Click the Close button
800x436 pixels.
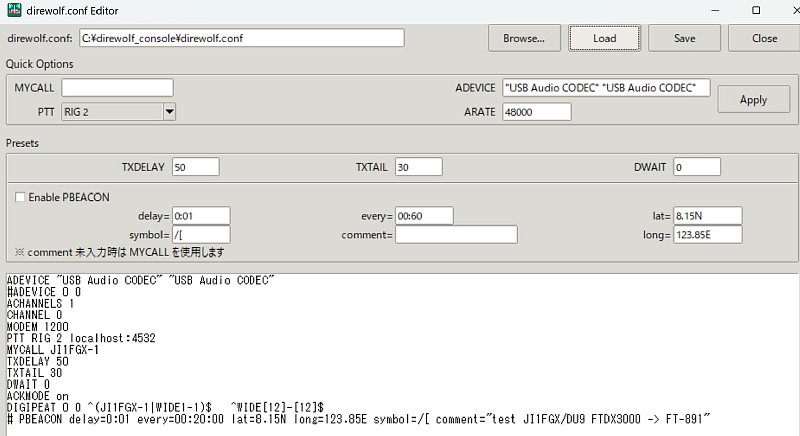coord(764,38)
